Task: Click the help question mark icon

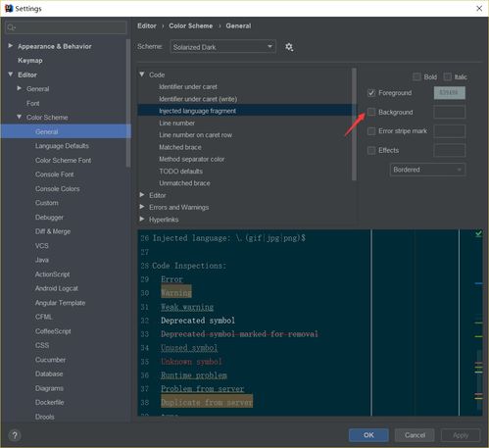Action: click(15, 435)
